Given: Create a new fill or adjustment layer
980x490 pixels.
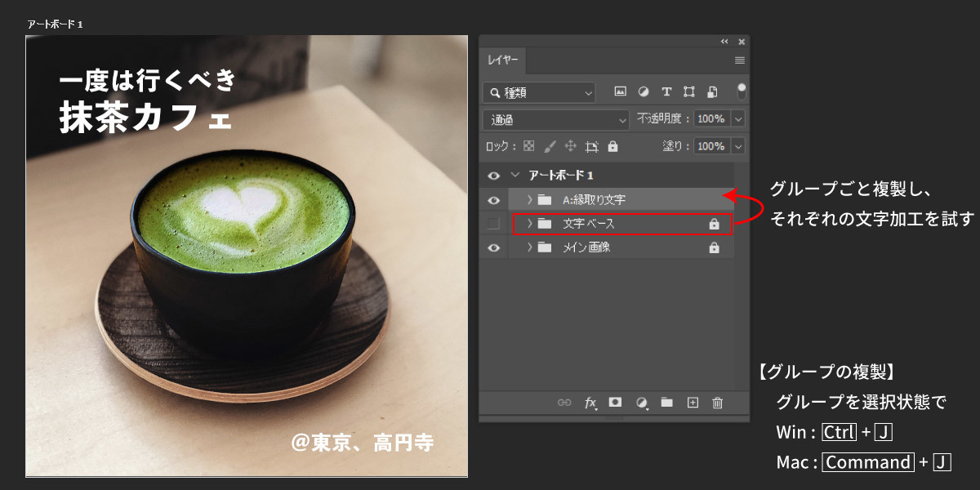Looking at the screenshot, I should 642,403.
